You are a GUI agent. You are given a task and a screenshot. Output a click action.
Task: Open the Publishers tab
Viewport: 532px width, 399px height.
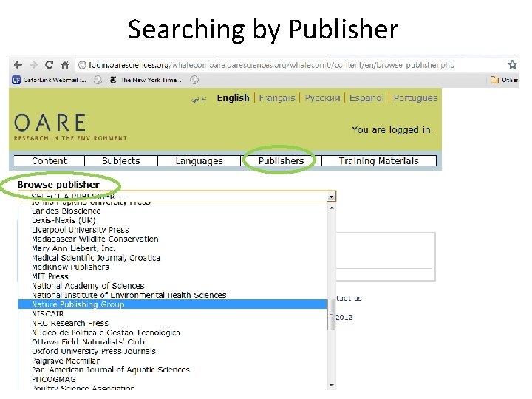point(281,161)
